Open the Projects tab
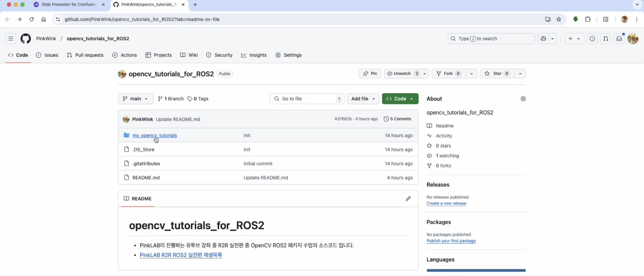The height and width of the screenshot is (276, 644). 159,55
